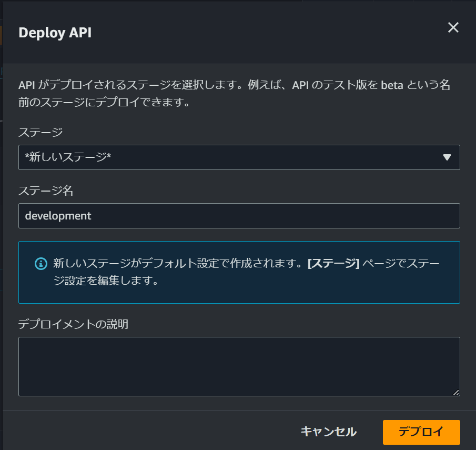Image resolution: width=476 pixels, height=450 pixels.
Task: Click the dropdown arrow of the stage selector
Action: click(447, 157)
